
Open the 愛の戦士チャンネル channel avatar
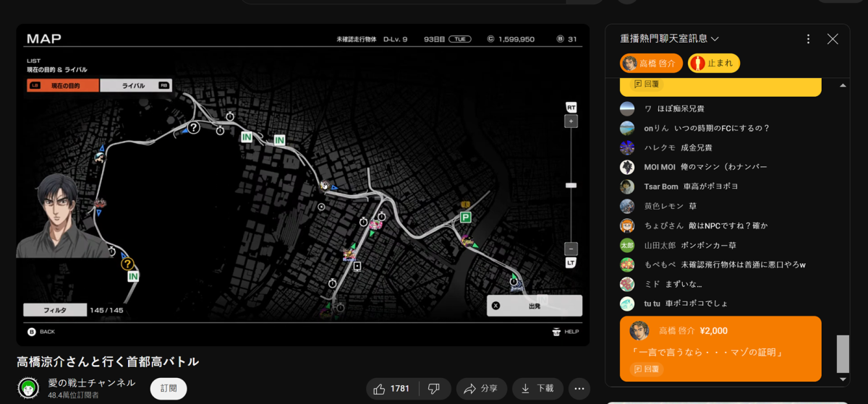[29, 389]
